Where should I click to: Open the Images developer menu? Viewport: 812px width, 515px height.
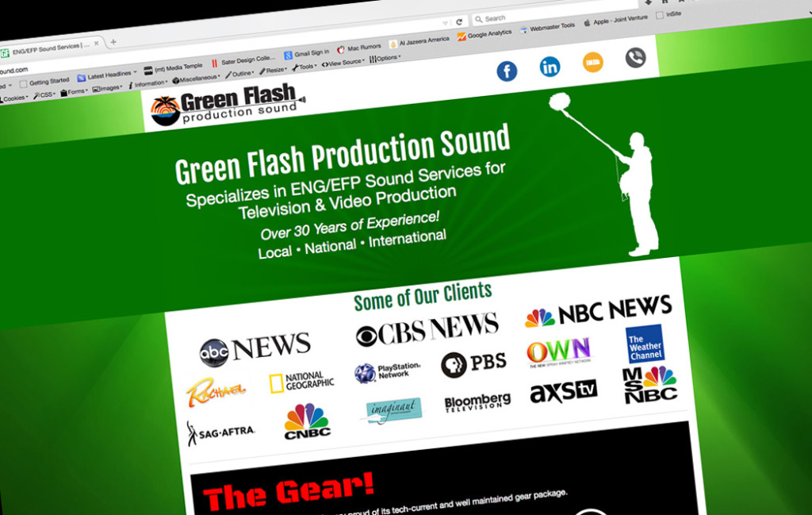[x=107, y=88]
